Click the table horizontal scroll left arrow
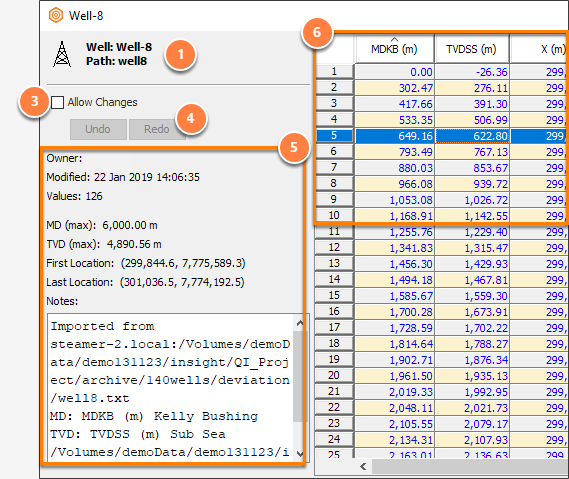 tap(363, 466)
